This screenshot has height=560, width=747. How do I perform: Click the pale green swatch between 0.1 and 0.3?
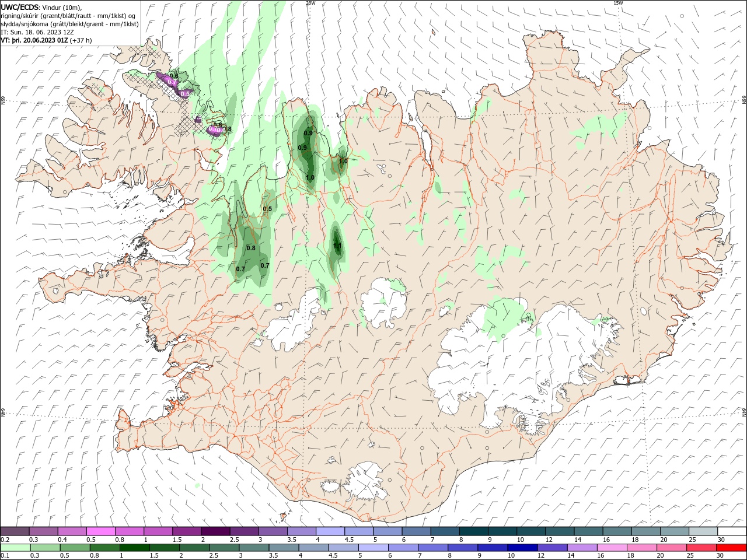pos(16,548)
